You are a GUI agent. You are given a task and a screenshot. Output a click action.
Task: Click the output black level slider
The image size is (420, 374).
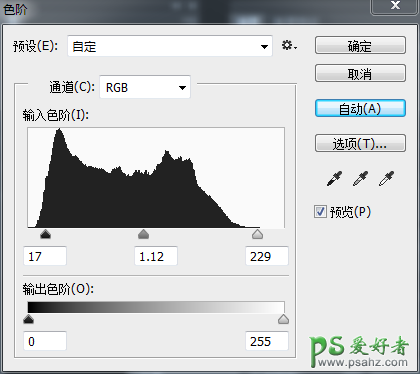click(29, 319)
